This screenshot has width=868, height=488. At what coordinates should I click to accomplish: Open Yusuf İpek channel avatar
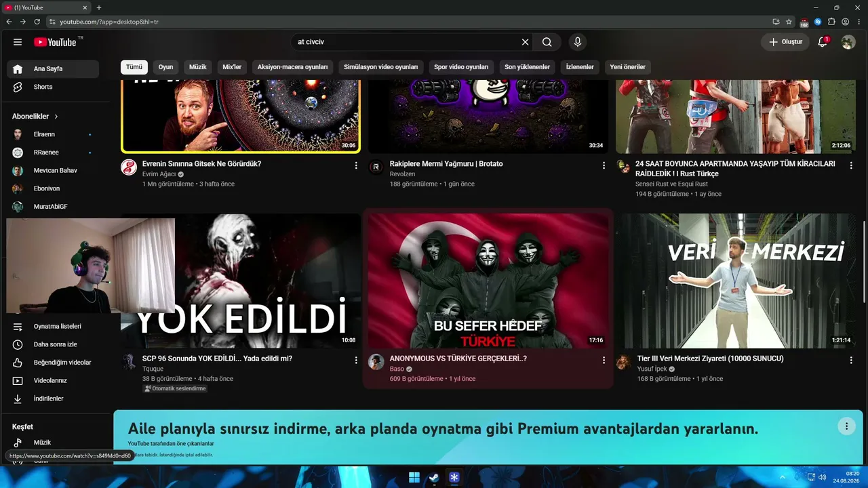623,362
